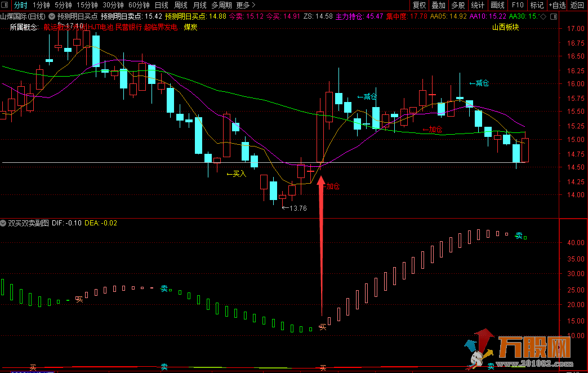This screenshot has height=373, width=588.
Task: Open the 多周期 multi-period view
Action: [x=221, y=5]
